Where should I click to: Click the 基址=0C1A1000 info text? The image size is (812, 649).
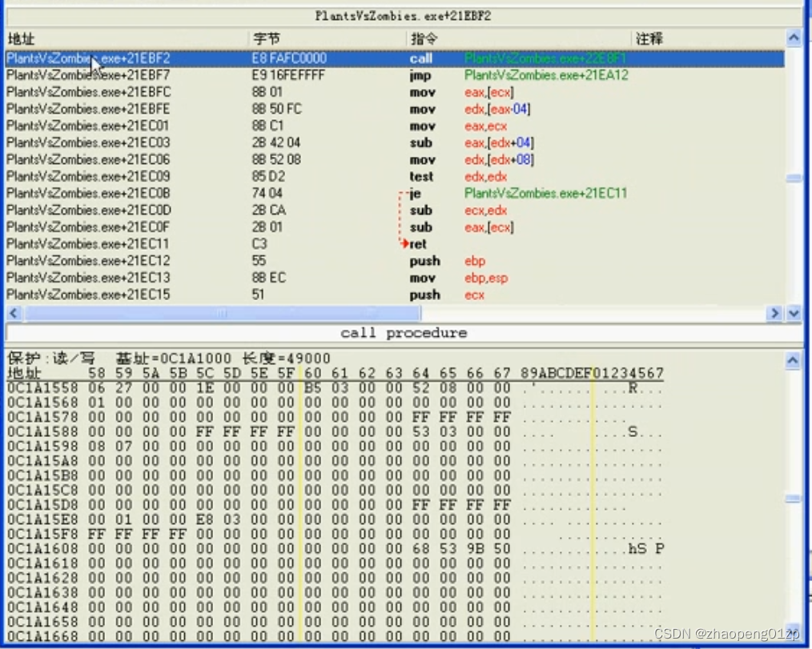(174, 359)
